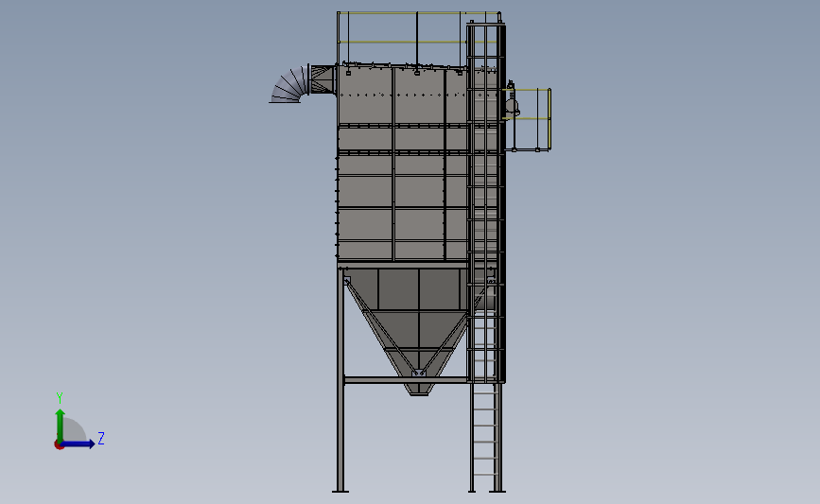Click the red origin dot of the triad
This screenshot has height=504, width=820.
[59, 445]
